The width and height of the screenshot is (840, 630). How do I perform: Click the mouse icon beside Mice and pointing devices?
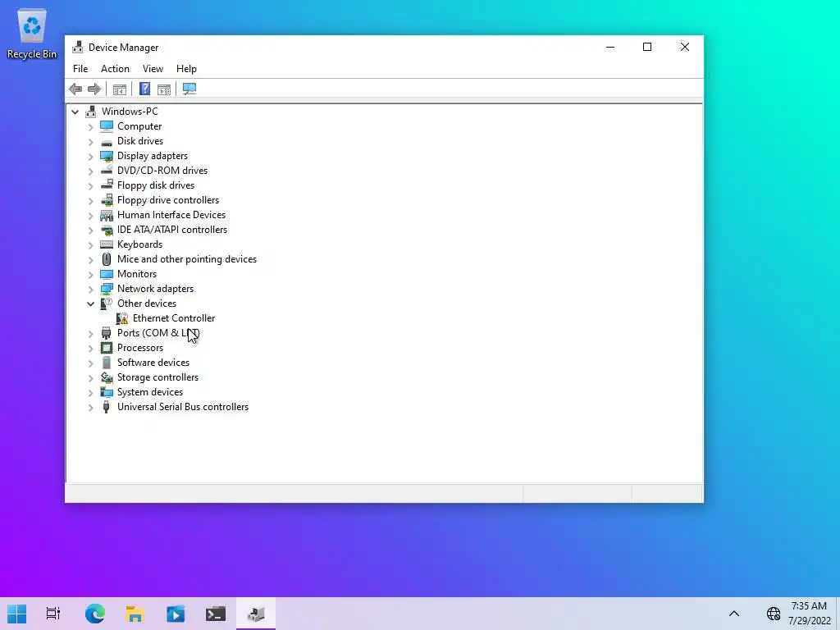coord(107,259)
